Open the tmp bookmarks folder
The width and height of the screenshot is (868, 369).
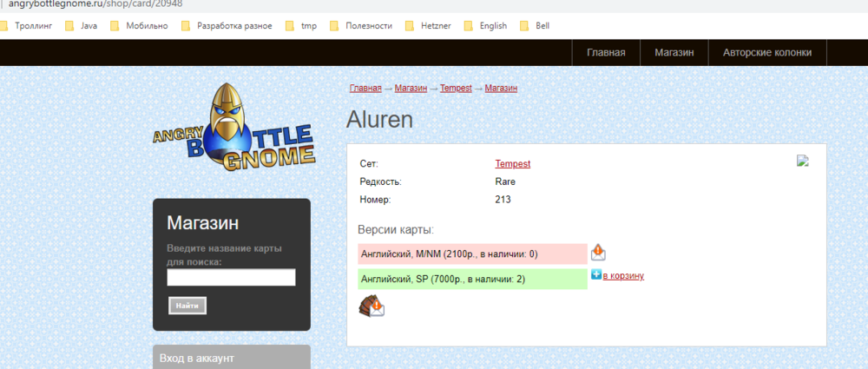(x=300, y=26)
